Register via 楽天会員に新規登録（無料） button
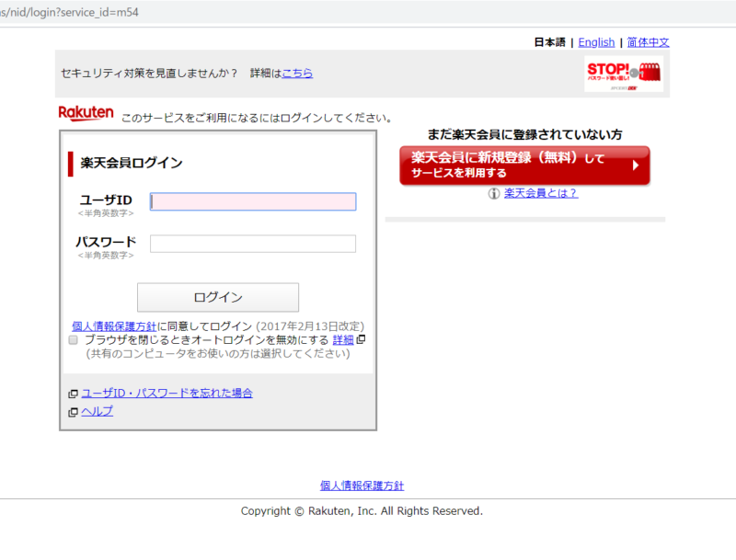The height and width of the screenshot is (560, 736). click(524, 166)
